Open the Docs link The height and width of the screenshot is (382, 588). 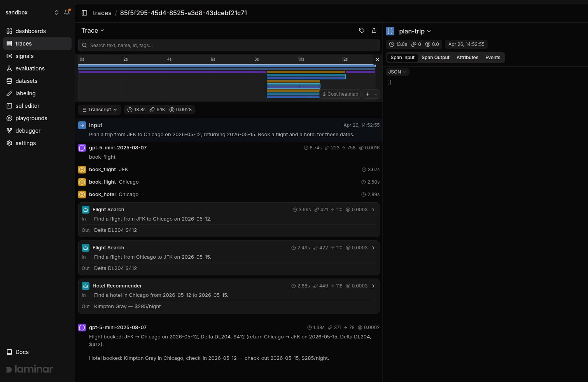pyautogui.click(x=18, y=352)
